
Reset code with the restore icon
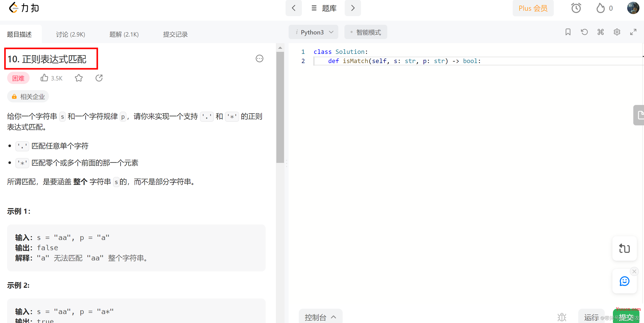tap(584, 32)
